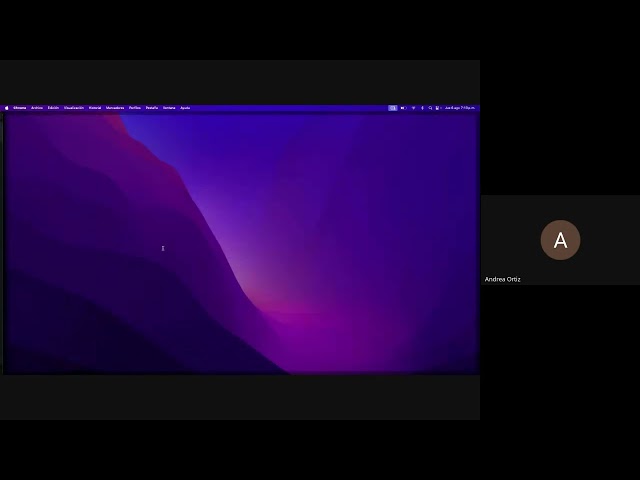Click the highlighted screen sharing status icon

(x=393, y=108)
